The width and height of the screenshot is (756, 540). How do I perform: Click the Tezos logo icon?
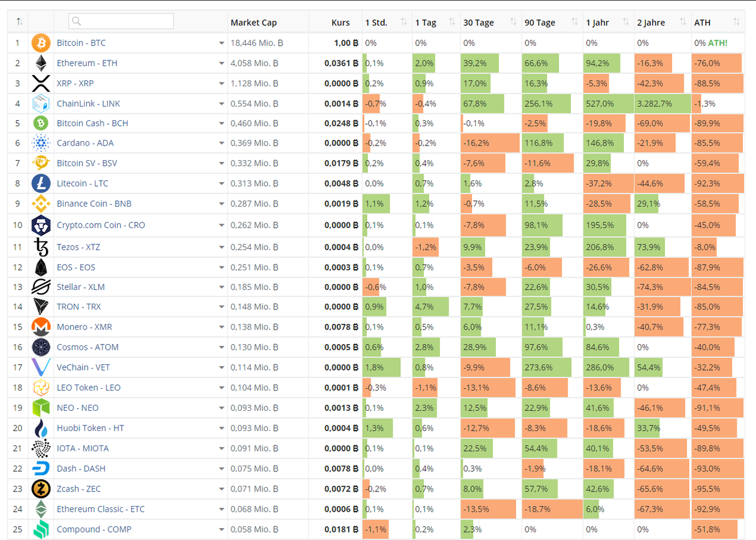coord(41,247)
